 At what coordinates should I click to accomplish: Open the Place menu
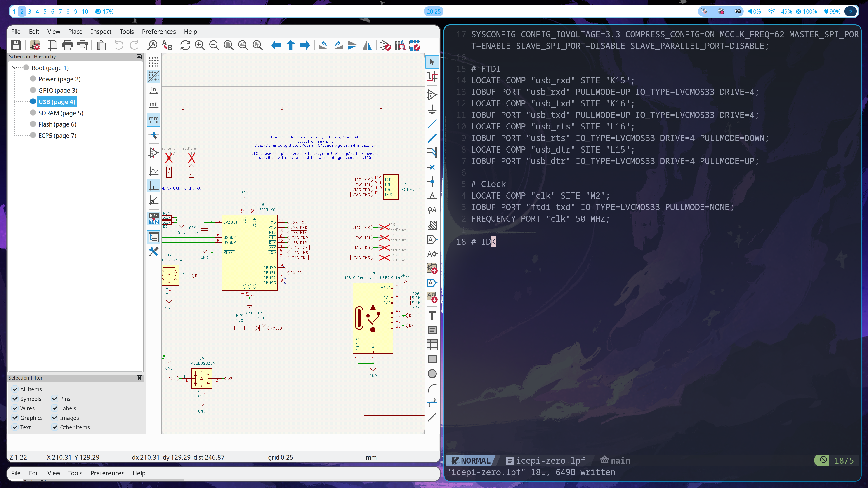coord(75,32)
